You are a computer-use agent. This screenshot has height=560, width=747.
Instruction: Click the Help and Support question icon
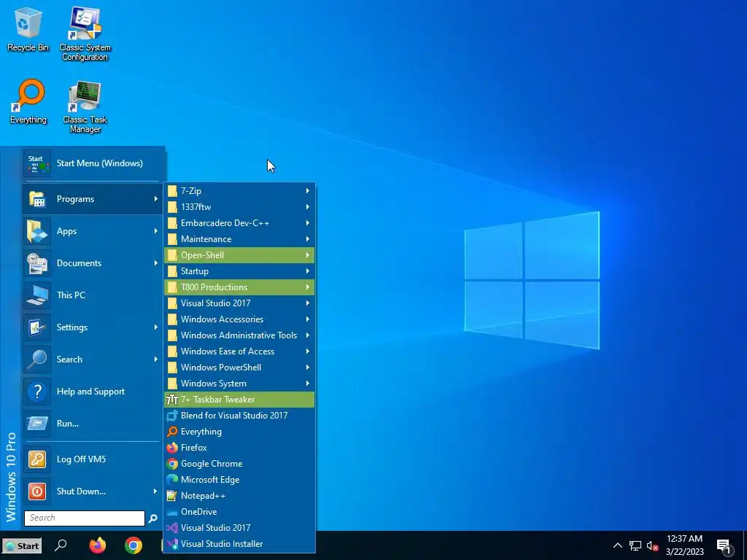point(37,392)
